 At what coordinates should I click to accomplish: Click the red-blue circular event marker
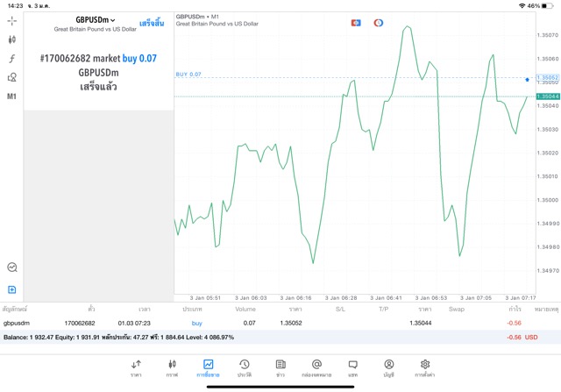(x=378, y=22)
